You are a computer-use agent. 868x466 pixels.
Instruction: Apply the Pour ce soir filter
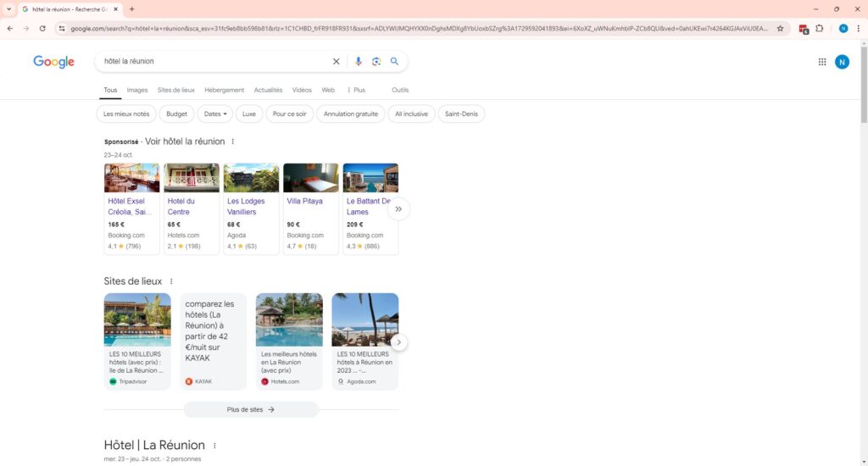point(290,114)
